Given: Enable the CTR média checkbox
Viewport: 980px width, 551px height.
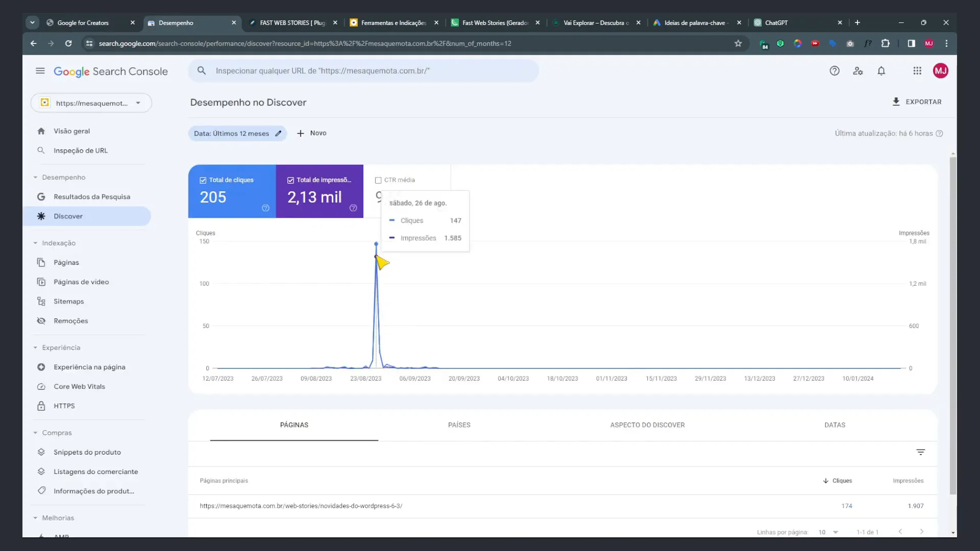Looking at the screenshot, I should 378,180.
